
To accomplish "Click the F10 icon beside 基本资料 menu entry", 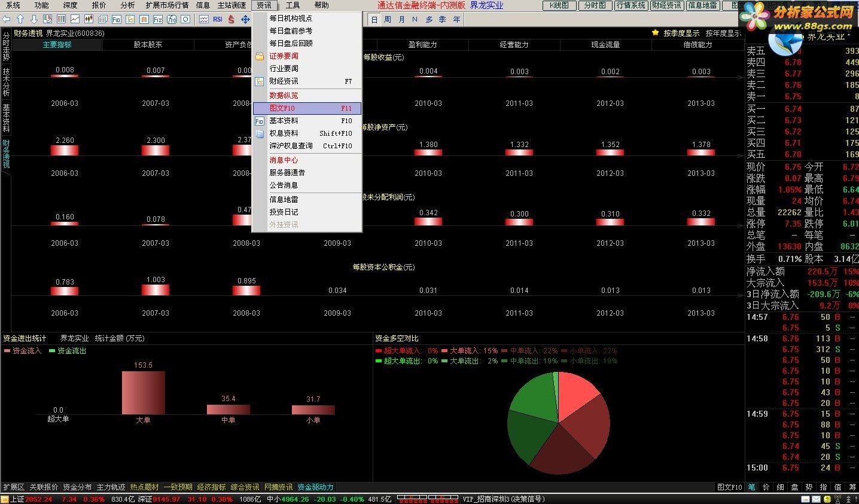I will click(x=260, y=121).
